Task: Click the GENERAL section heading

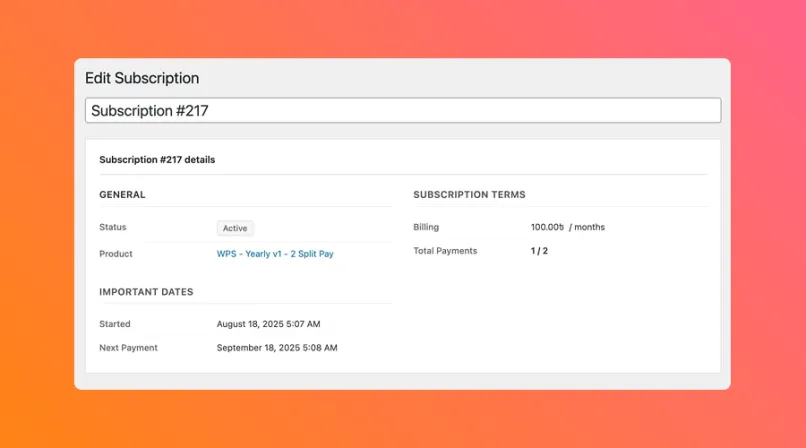Action: (122, 195)
